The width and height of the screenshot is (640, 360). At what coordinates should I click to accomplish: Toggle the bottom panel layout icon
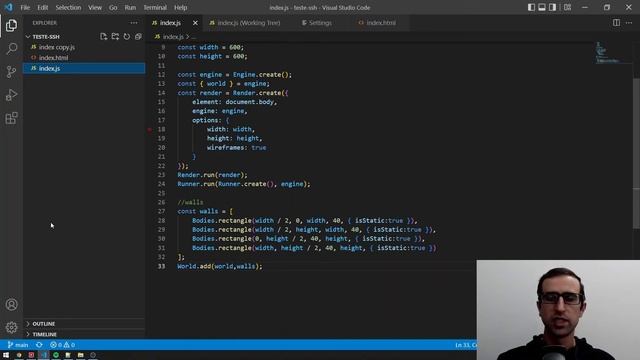point(542,7)
